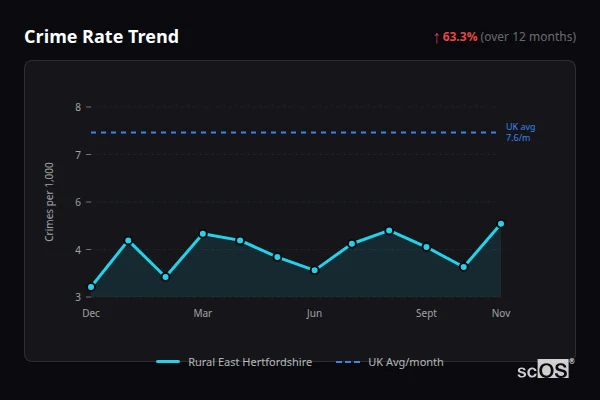Click the 'UK avg 7.6/m' label

pyautogui.click(x=520, y=132)
